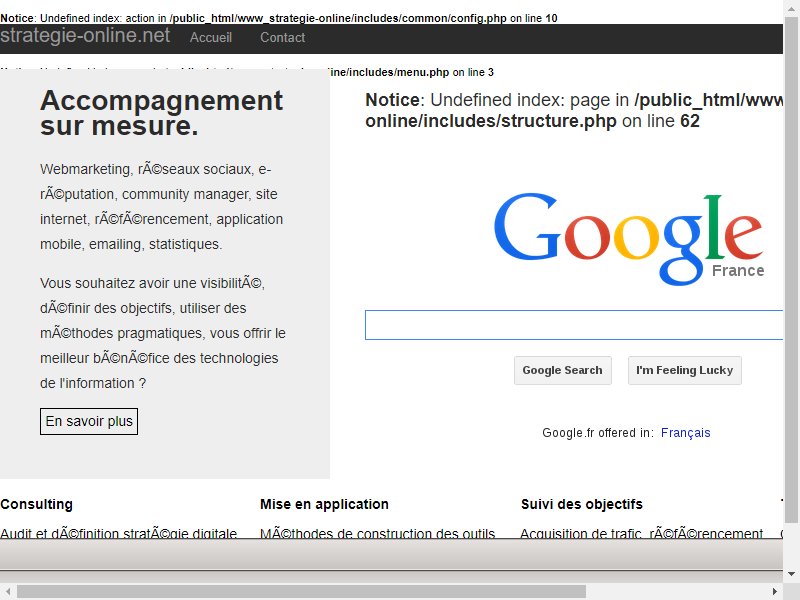Viewport: 800px width, 600px height.
Task: Open the strategie-online.net home brand link
Action: [85, 36]
